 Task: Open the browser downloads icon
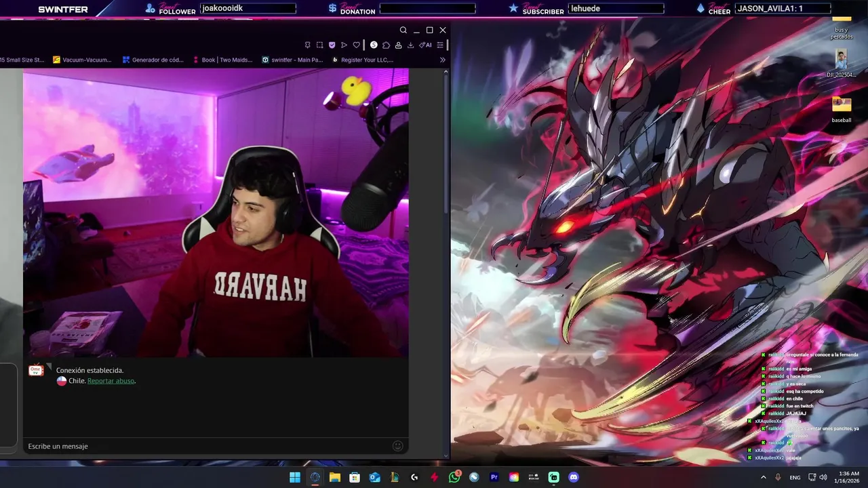(x=410, y=45)
